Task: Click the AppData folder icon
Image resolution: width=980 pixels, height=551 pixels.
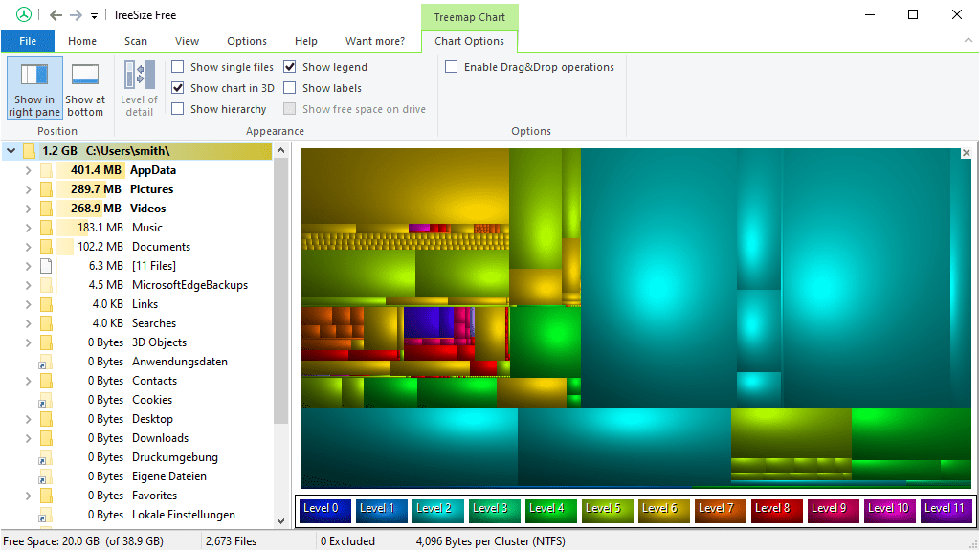Action: [x=45, y=170]
